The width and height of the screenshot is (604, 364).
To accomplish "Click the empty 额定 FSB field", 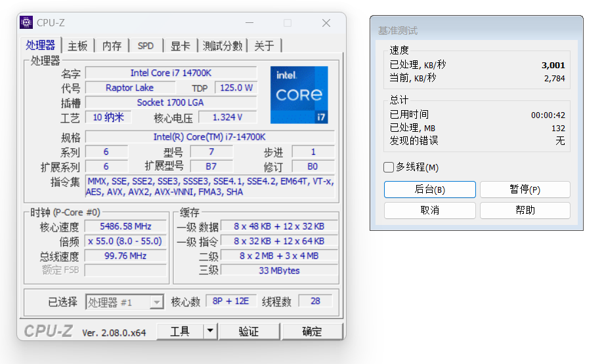I will pos(125,270).
